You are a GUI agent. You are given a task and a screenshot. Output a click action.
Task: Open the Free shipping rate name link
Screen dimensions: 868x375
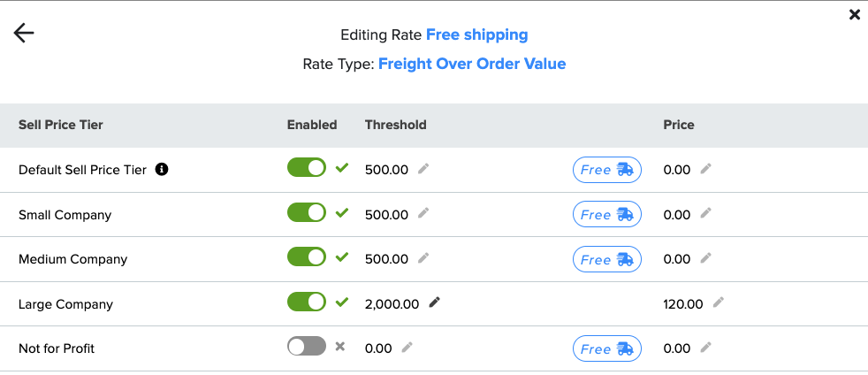tap(476, 34)
